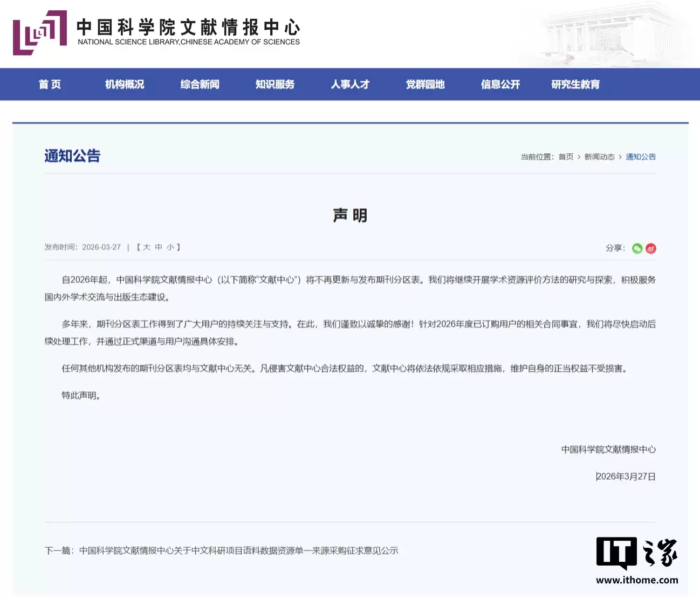The height and width of the screenshot is (599, 700).
Task: Open the 人事人才 navigation menu item
Action: pyautogui.click(x=349, y=84)
